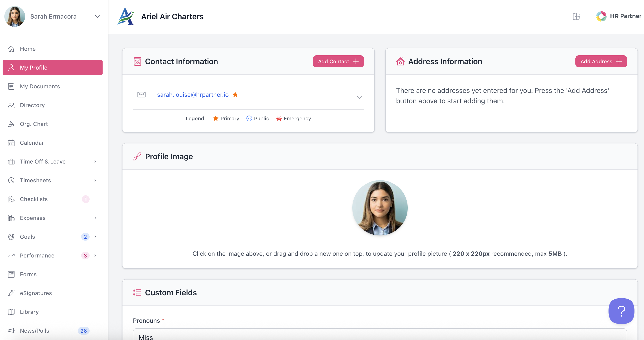Click the Add Contact button

pos(338,61)
